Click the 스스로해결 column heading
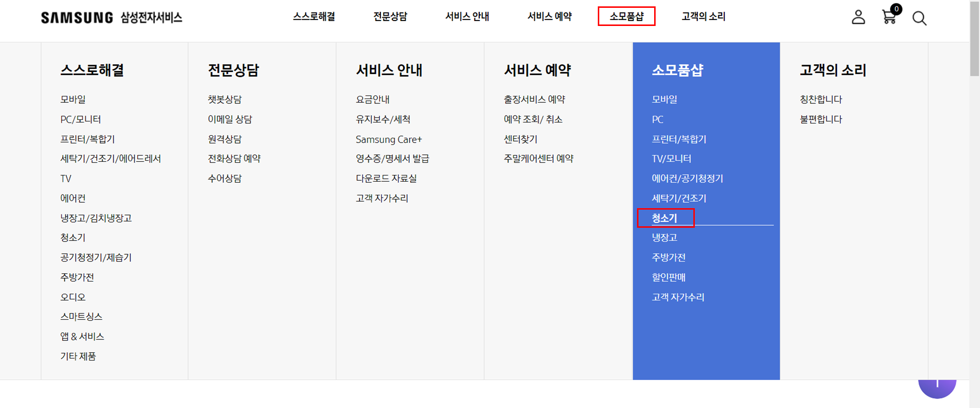The image size is (980, 408). pos(92,71)
